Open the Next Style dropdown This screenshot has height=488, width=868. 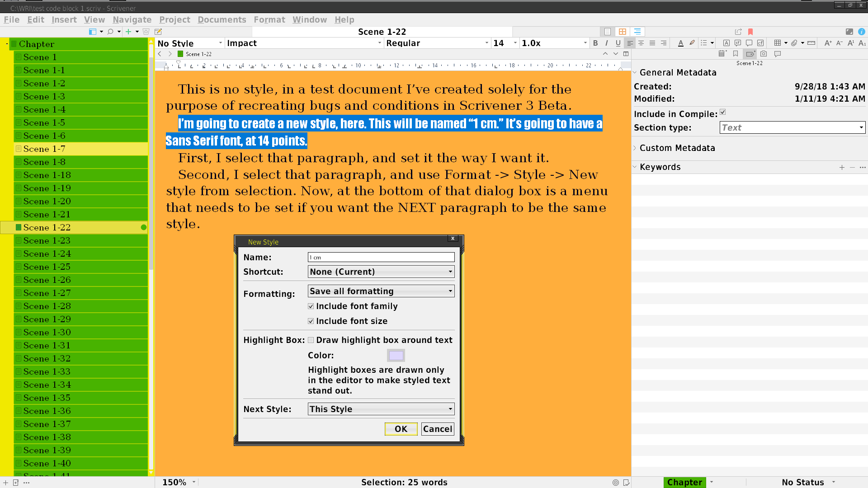pos(381,409)
